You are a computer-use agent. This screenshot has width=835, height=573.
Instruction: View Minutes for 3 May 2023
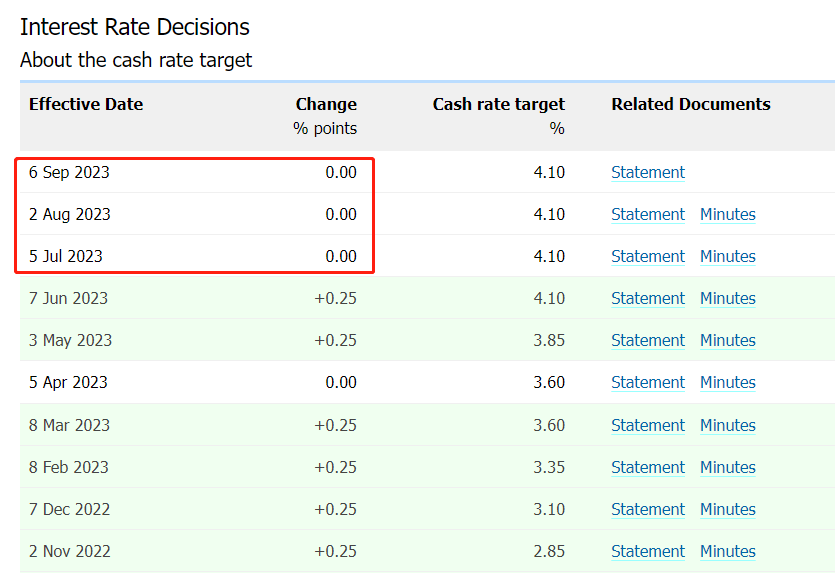coord(727,340)
